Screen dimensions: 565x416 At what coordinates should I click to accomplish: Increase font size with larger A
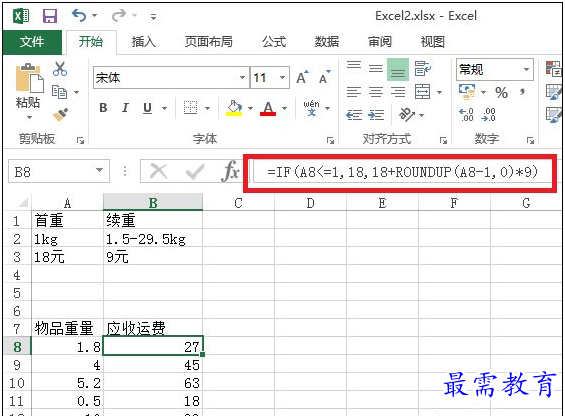302,77
